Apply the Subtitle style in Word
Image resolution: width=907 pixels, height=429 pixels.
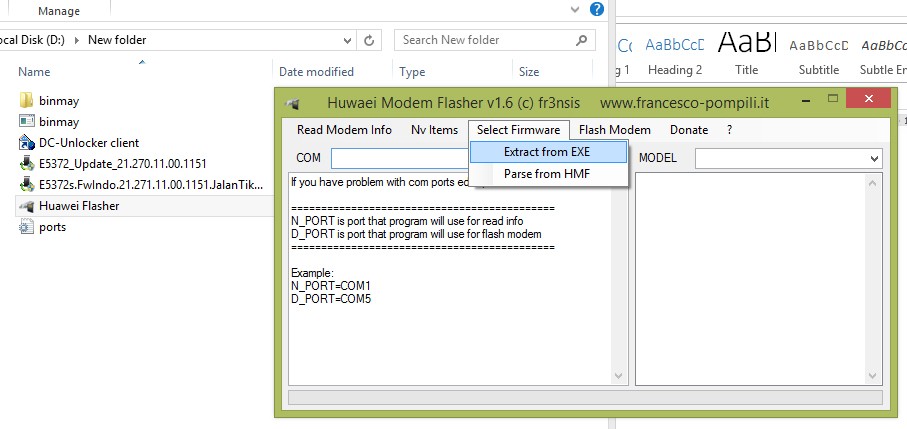818,56
